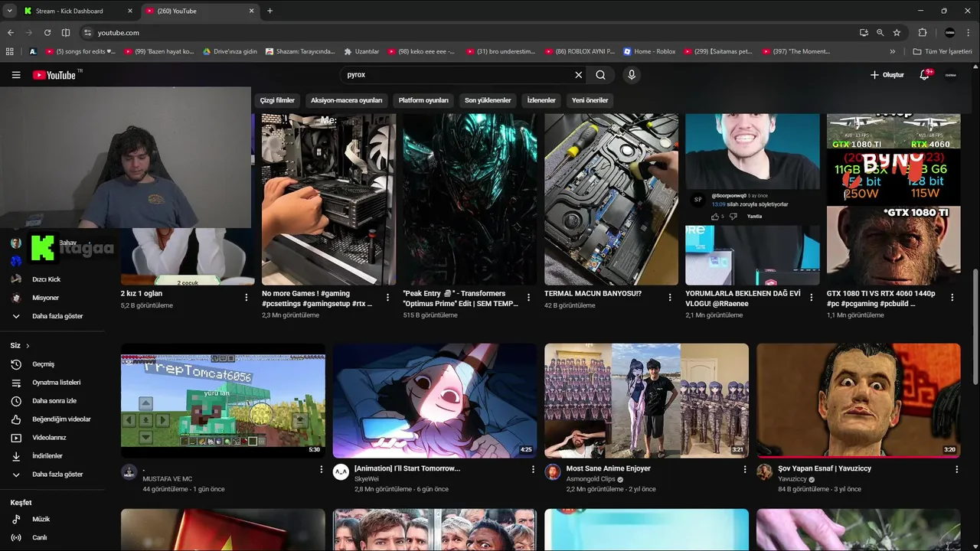The height and width of the screenshot is (551, 980).
Task: Open options for GTX 1080 TI short
Action: tap(952, 297)
